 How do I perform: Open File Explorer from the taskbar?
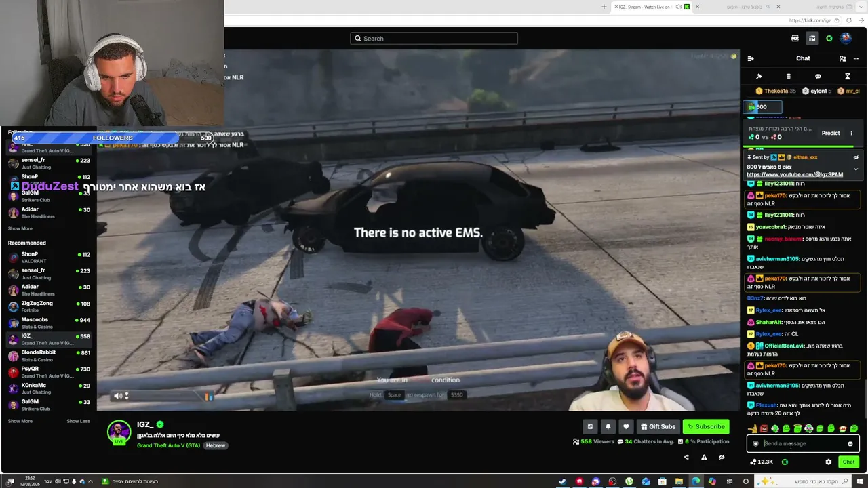679,481
